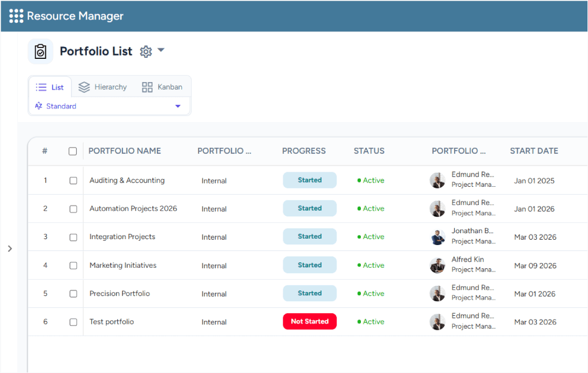Open the app launcher grid icon
The width and height of the screenshot is (588, 373).
[x=16, y=16]
